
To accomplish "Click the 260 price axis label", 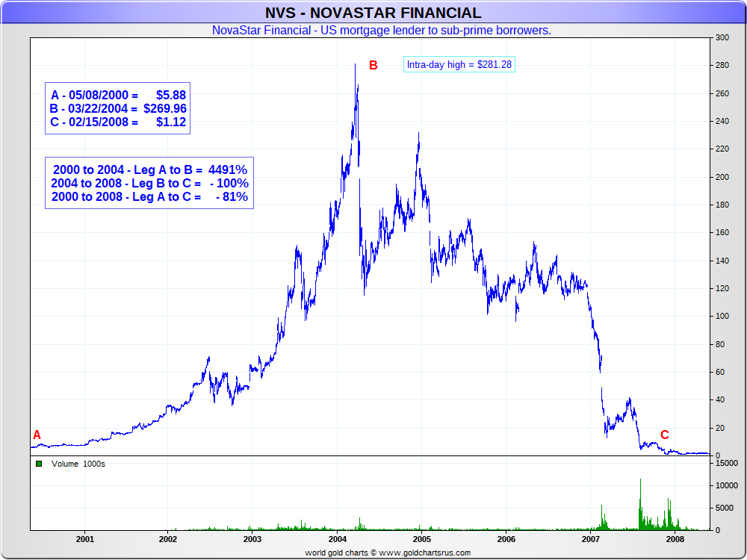I will click(x=722, y=93).
